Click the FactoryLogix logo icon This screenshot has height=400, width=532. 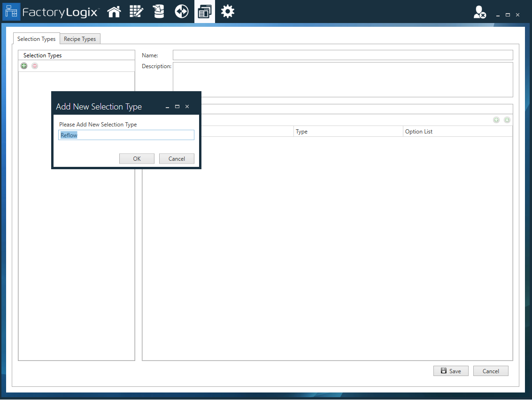(x=11, y=11)
